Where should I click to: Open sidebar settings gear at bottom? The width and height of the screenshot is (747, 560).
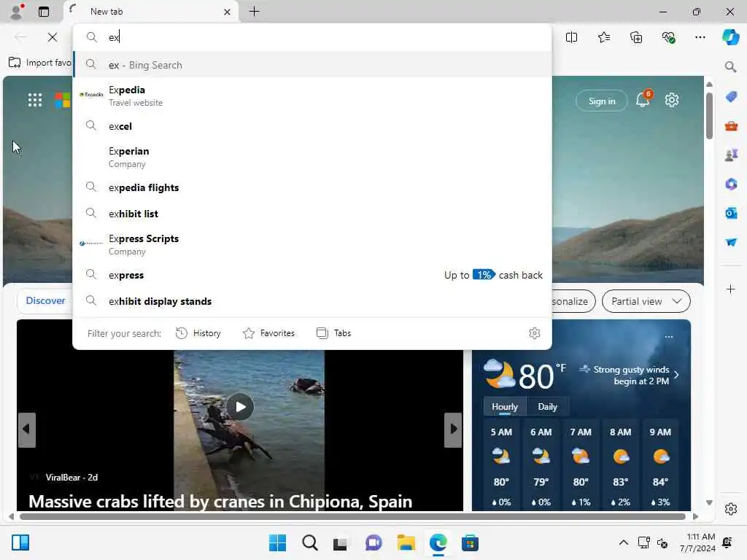pyautogui.click(x=731, y=509)
